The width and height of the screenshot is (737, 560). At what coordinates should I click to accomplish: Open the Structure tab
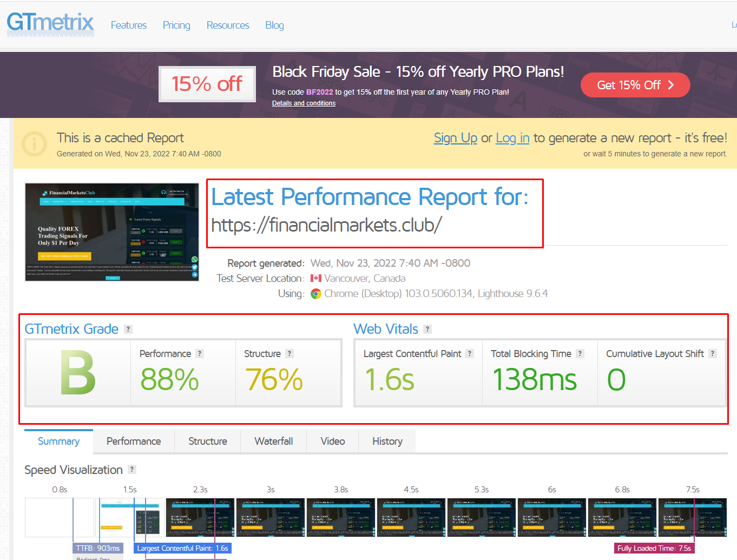(207, 442)
